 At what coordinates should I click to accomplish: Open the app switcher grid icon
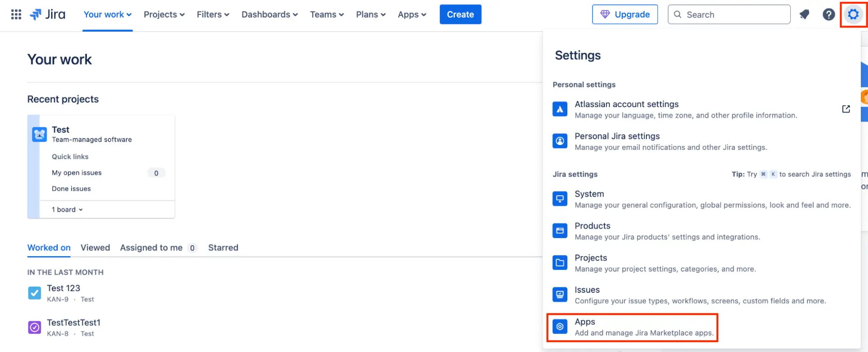[x=16, y=14]
